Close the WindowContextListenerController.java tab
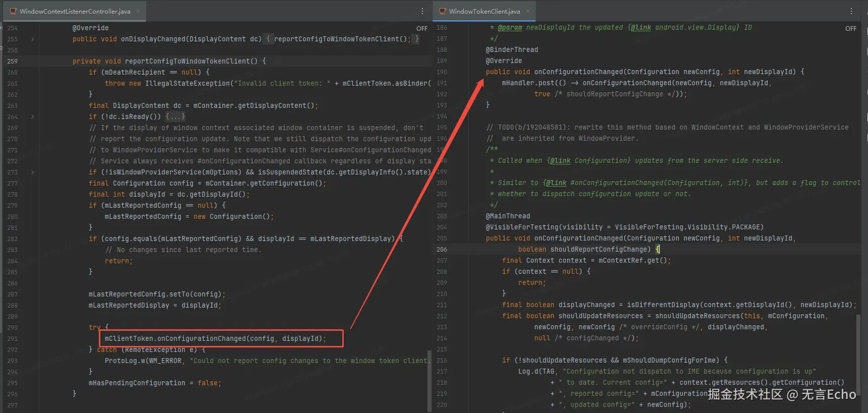Image resolution: width=868 pixels, height=413 pixels. coord(138,11)
